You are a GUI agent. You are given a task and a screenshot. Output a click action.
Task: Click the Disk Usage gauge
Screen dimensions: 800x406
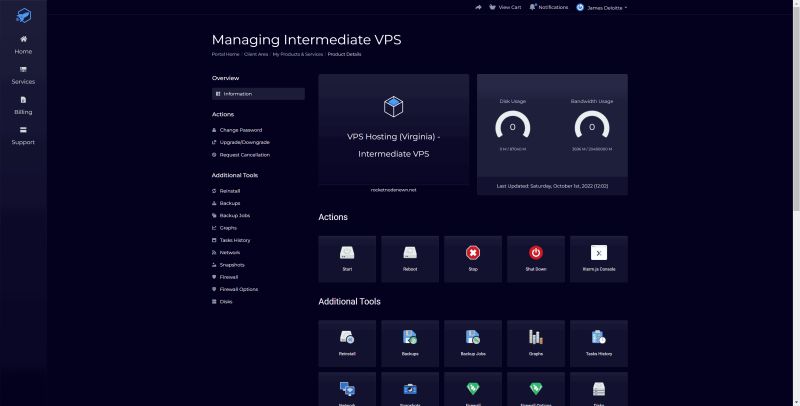click(x=513, y=126)
